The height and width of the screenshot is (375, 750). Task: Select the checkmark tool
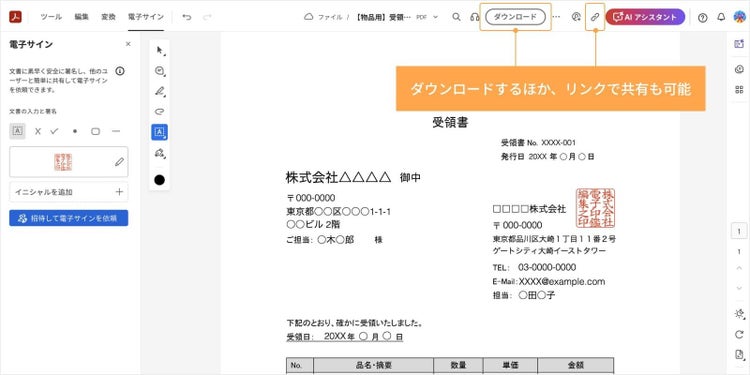[54, 131]
